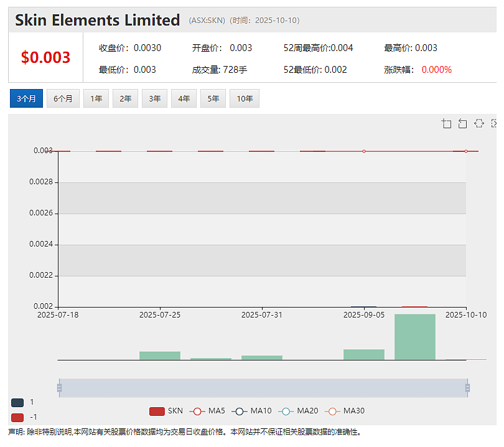Click the 最高价: 0.003 text
504x447 pixels.
(x=411, y=48)
